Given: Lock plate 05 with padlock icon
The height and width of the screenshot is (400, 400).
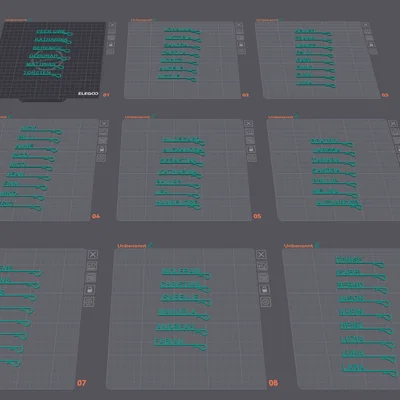Looking at the screenshot, I should 251,149.
